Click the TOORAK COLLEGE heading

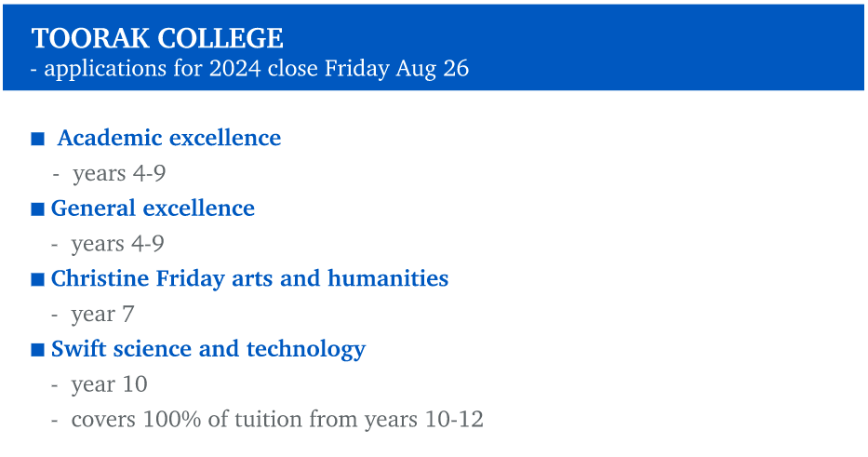157,39
